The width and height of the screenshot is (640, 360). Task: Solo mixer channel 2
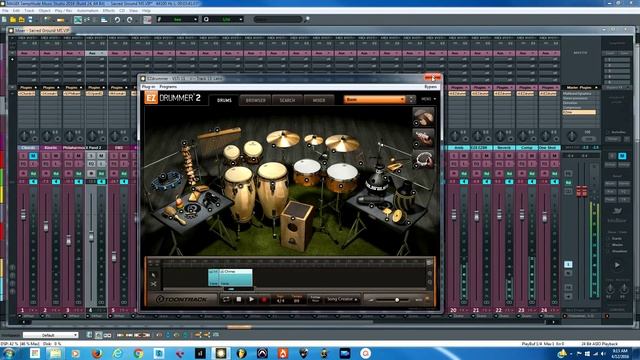[46, 156]
